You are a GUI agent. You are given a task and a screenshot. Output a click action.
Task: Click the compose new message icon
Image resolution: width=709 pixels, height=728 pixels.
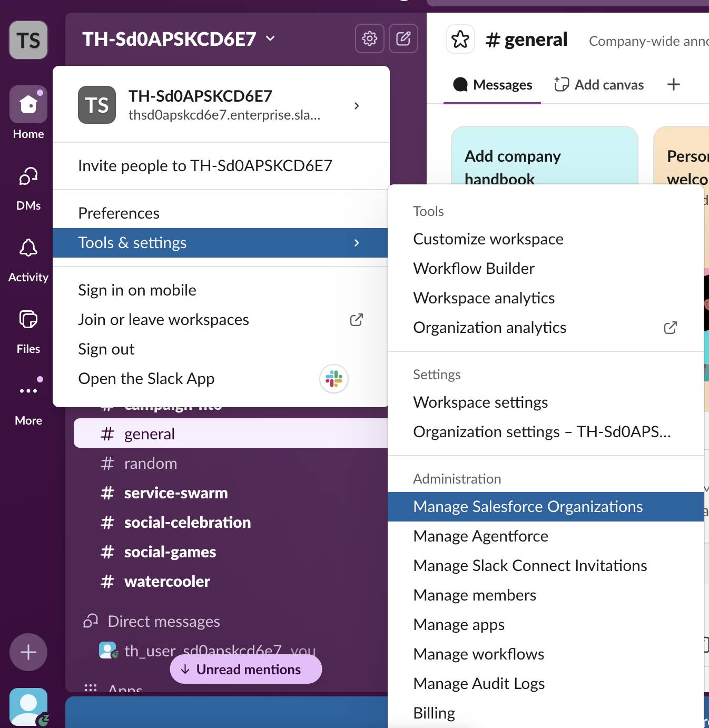pyautogui.click(x=403, y=38)
